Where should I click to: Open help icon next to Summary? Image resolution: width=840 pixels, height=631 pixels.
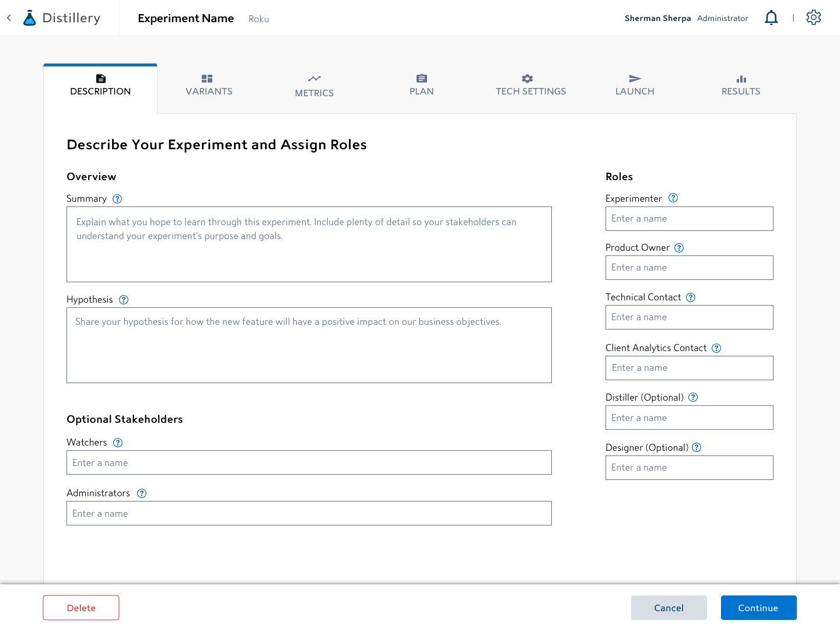[x=117, y=199]
